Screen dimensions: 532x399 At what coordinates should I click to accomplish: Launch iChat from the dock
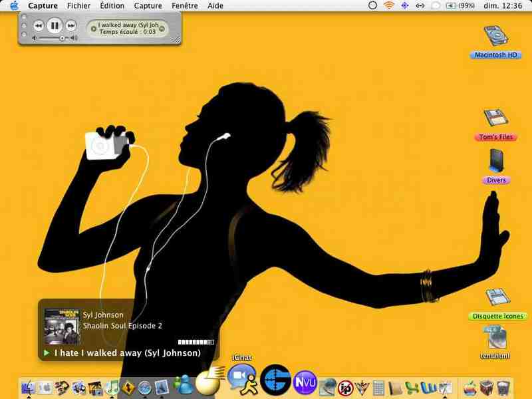pyautogui.click(x=241, y=379)
